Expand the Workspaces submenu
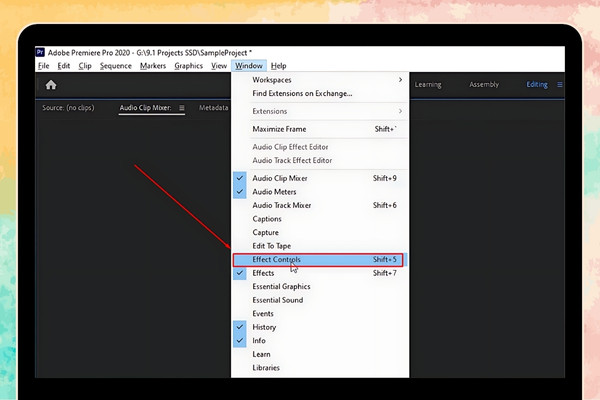Image resolution: width=600 pixels, height=400 pixels. click(x=320, y=80)
